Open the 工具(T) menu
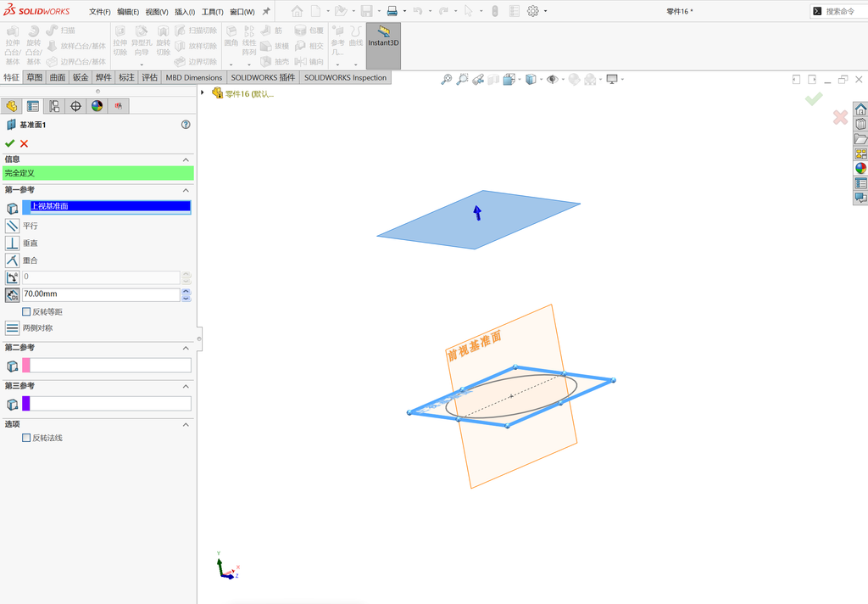The height and width of the screenshot is (604, 868). (212, 12)
